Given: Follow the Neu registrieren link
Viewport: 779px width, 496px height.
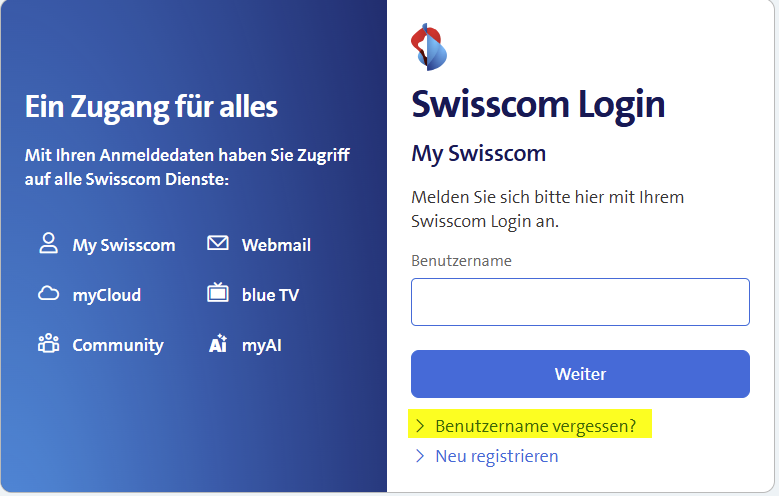Looking at the screenshot, I should pos(497,456).
